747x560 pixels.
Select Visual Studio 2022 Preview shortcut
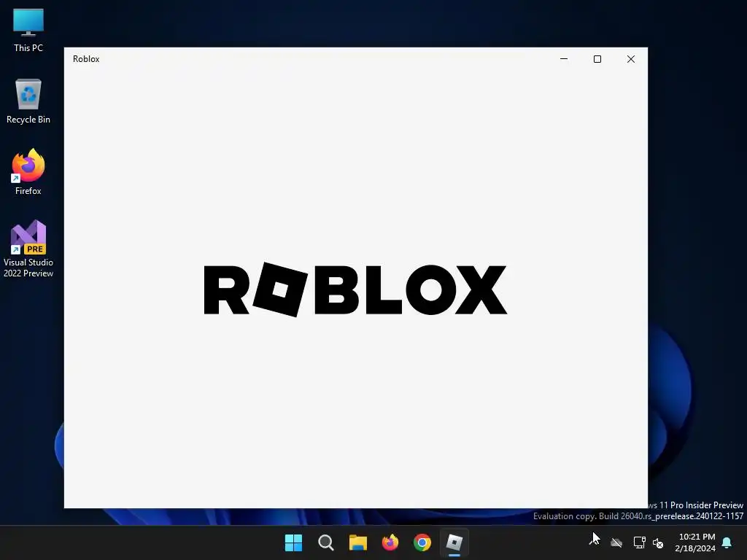coord(28,249)
